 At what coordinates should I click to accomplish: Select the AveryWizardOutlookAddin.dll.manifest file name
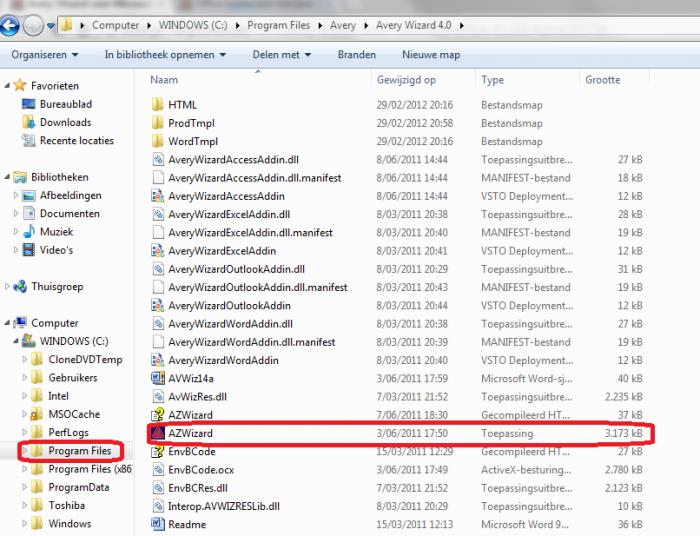258,287
